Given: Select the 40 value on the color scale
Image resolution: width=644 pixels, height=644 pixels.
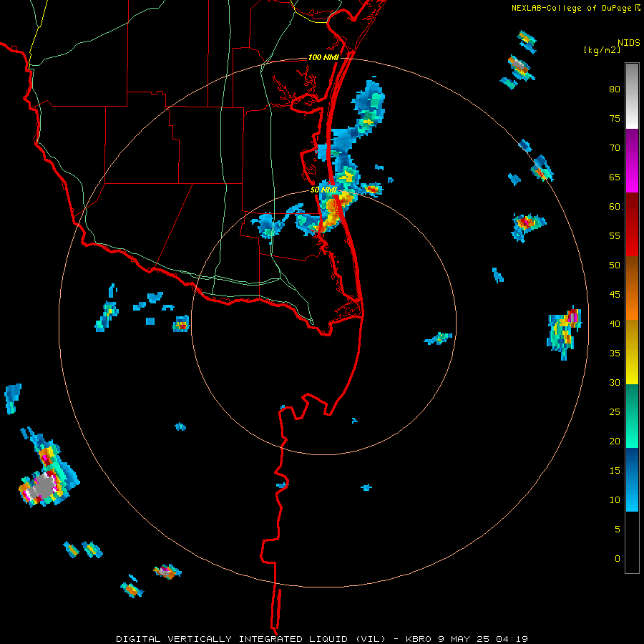Looking at the screenshot, I should click(615, 323).
